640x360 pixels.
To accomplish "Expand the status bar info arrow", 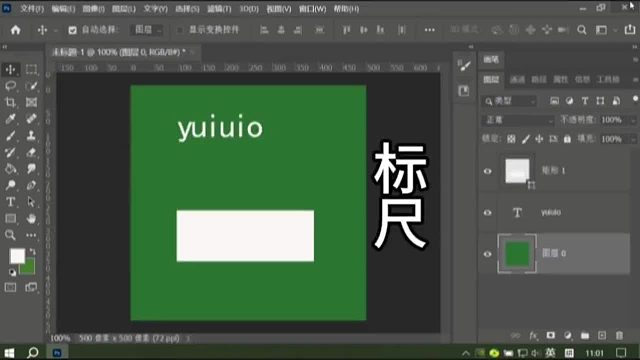I will coord(189,338).
